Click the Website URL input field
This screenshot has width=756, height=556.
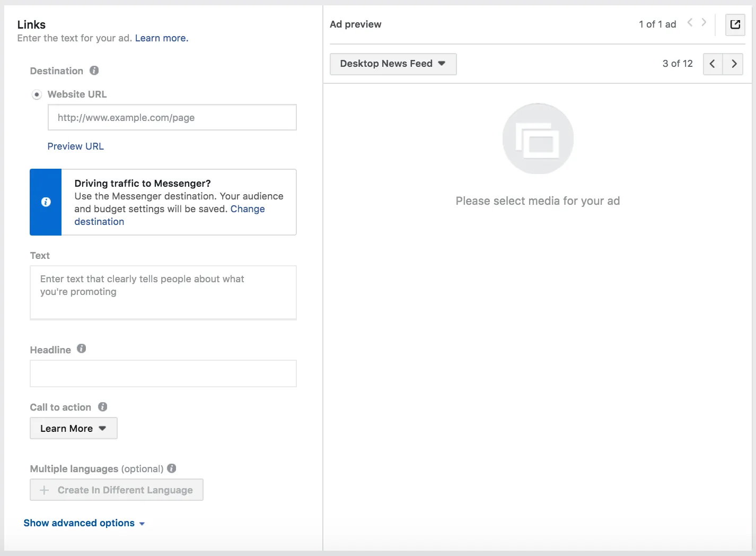(x=172, y=117)
